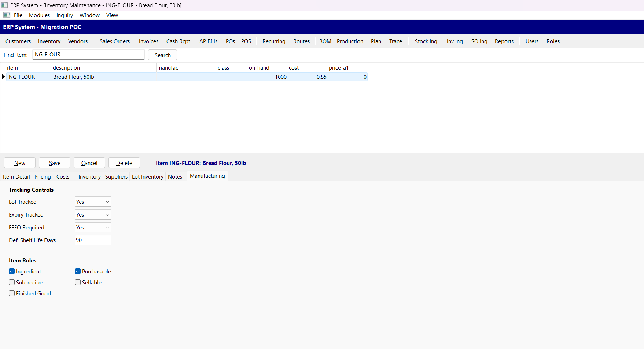Open Vendors from the toolbar
644x349 pixels.
(78, 41)
